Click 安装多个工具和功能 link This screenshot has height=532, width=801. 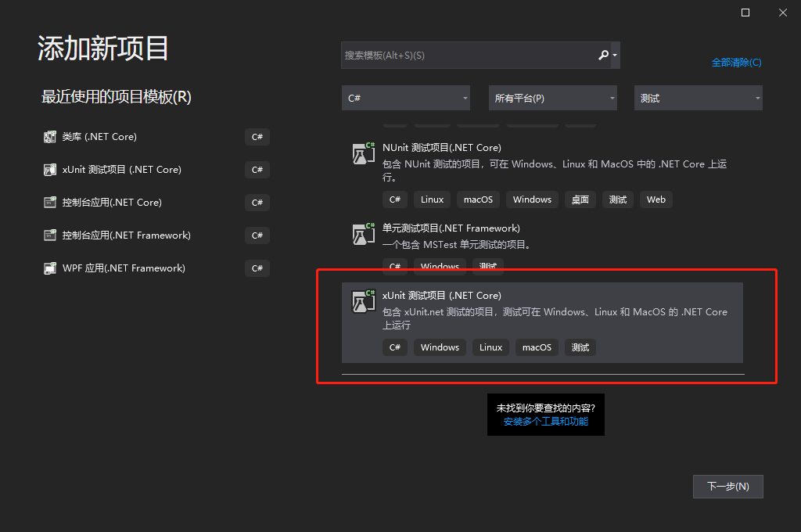click(x=545, y=422)
